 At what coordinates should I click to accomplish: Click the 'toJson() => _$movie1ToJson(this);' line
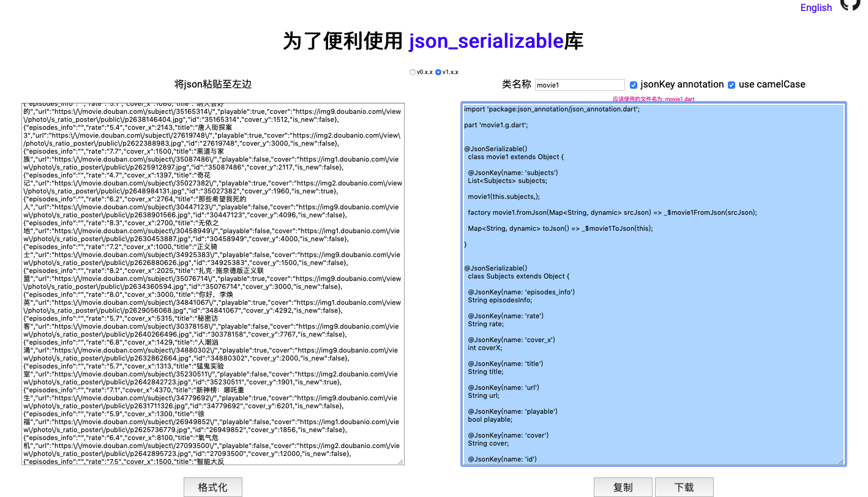tap(561, 228)
